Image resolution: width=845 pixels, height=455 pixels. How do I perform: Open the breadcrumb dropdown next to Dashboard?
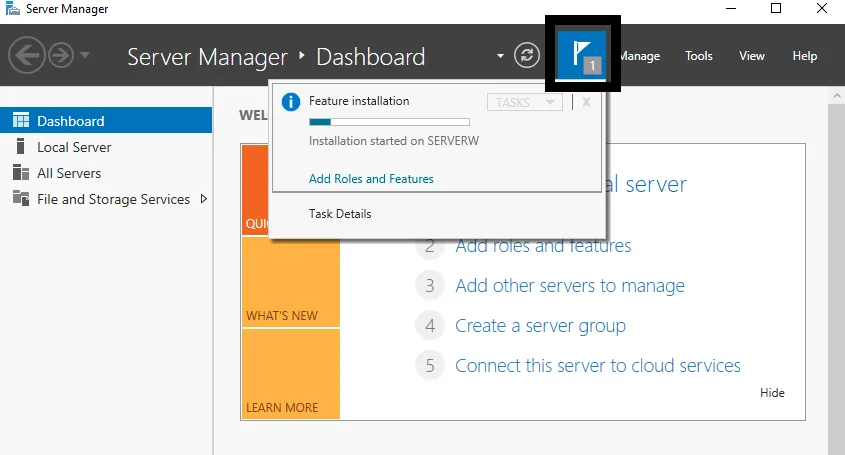[x=500, y=56]
